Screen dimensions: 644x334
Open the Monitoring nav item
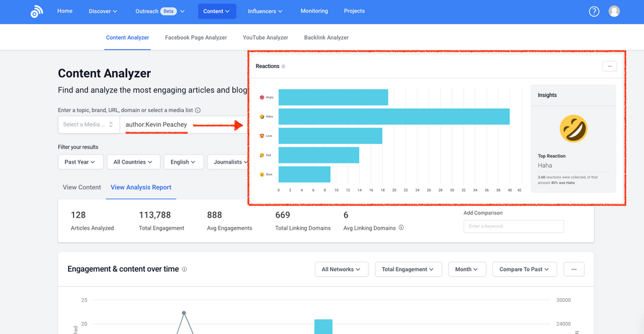[x=314, y=11]
